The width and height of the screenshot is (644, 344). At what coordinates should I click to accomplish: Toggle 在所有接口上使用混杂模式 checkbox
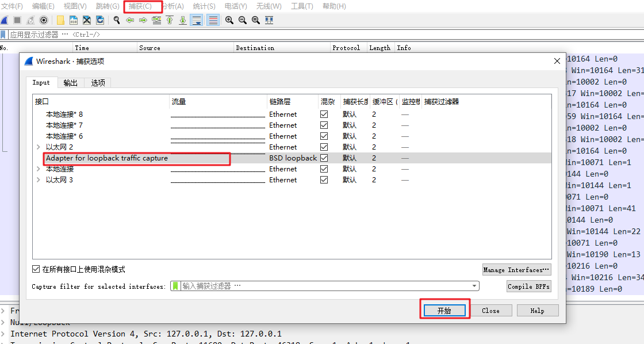pos(36,269)
